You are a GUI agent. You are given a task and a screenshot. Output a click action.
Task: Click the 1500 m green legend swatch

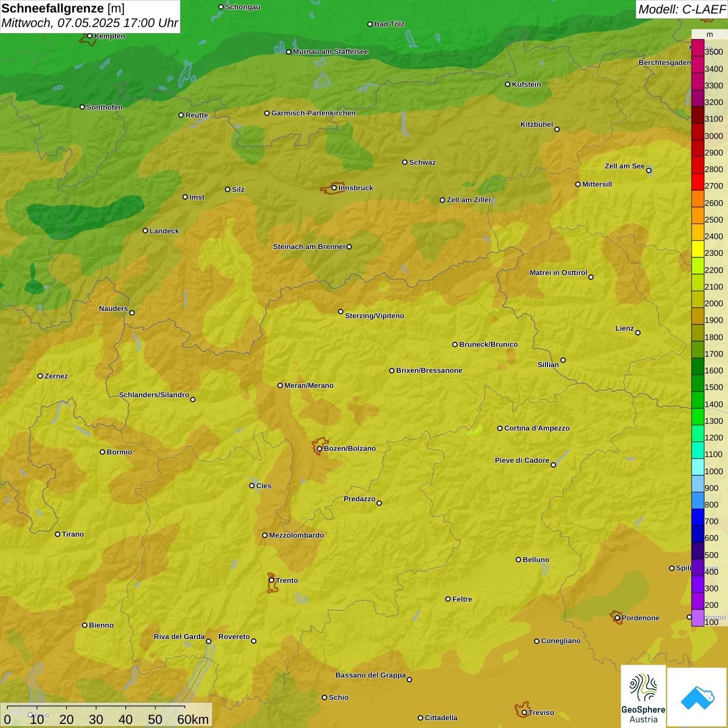coord(697,383)
